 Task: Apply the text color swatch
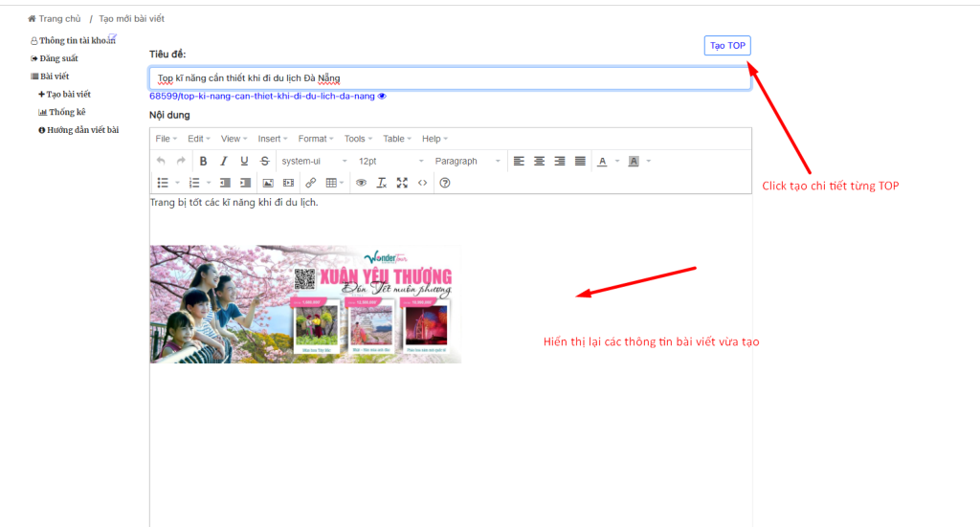point(602,162)
